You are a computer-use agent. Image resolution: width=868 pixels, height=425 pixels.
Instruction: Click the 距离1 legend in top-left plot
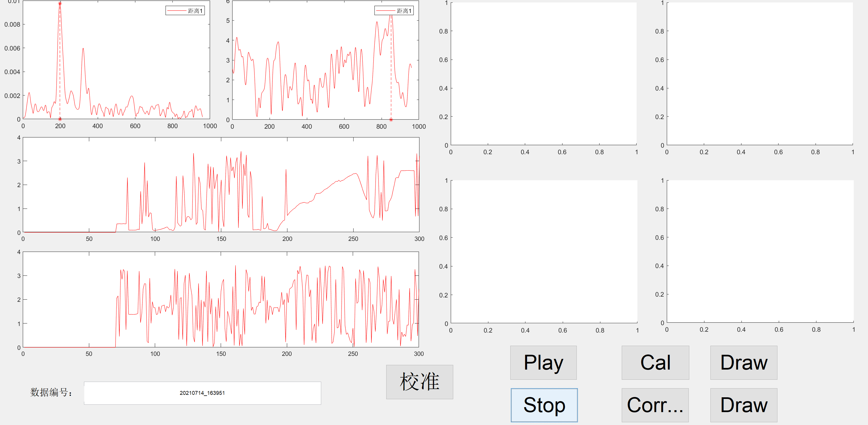[185, 11]
